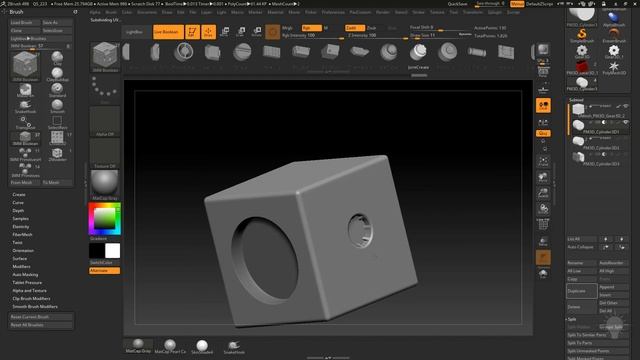Toggle visibility eye of first subtool
Screen dimensions: 640x360
click(x=625, y=106)
